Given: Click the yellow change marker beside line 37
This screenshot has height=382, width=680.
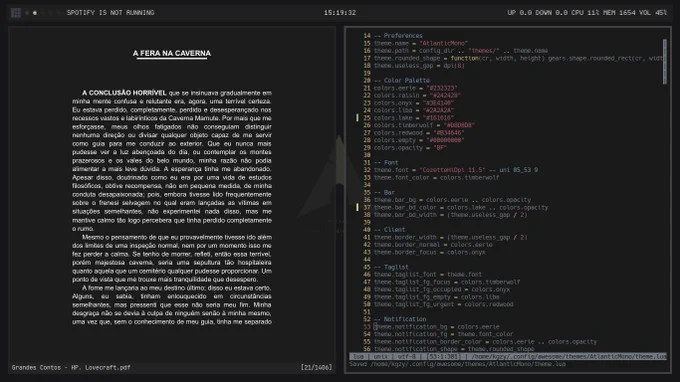Looking at the screenshot, I should click(x=357, y=208).
